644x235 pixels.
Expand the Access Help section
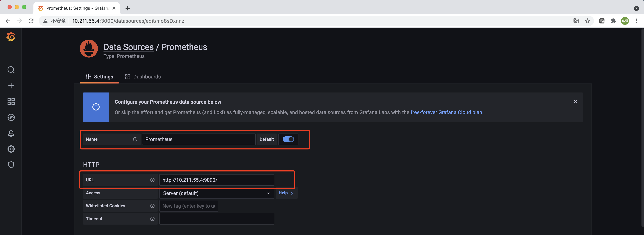pyautogui.click(x=286, y=193)
